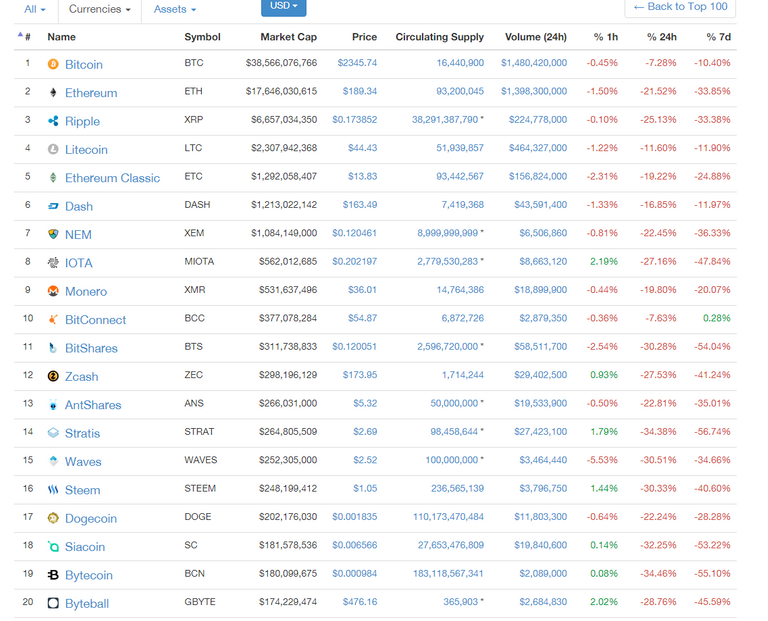Viewport: 768px width, 621px height.
Task: Click Ethereum price $189.34
Action: click(360, 91)
